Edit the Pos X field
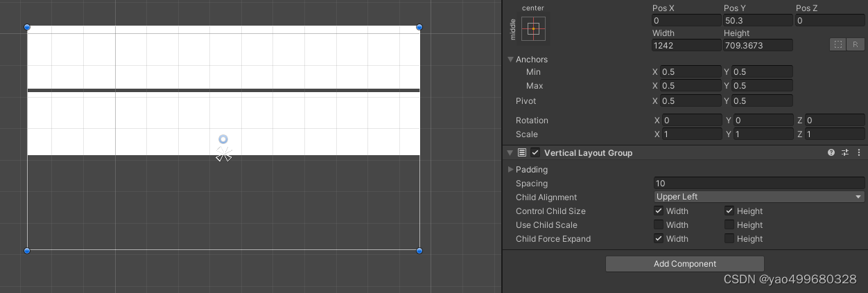Screen dimensions: 868x293 point(686,21)
